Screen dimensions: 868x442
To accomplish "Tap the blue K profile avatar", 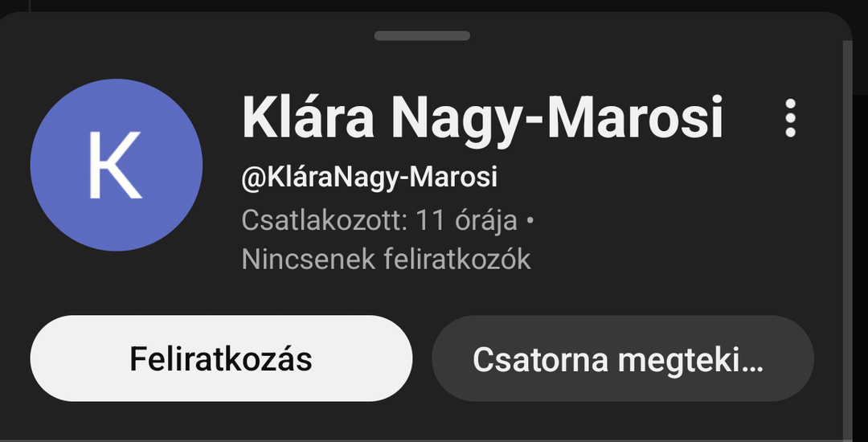I will coord(117,165).
